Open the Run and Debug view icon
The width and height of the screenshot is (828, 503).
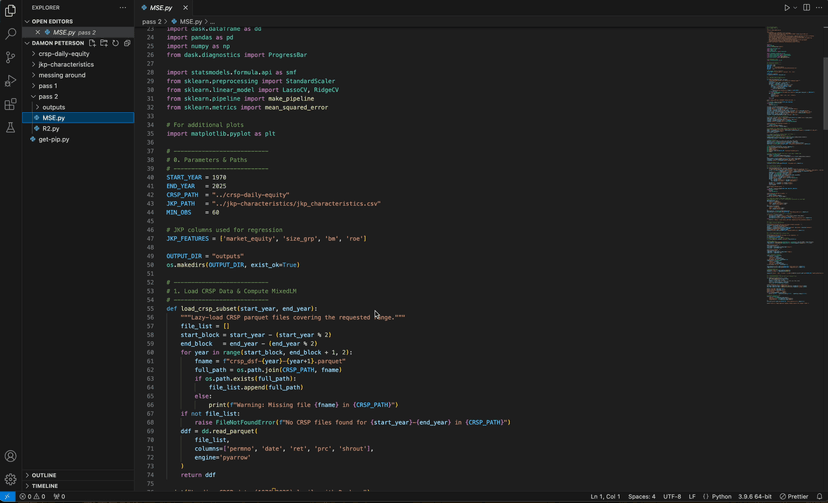(x=10, y=81)
